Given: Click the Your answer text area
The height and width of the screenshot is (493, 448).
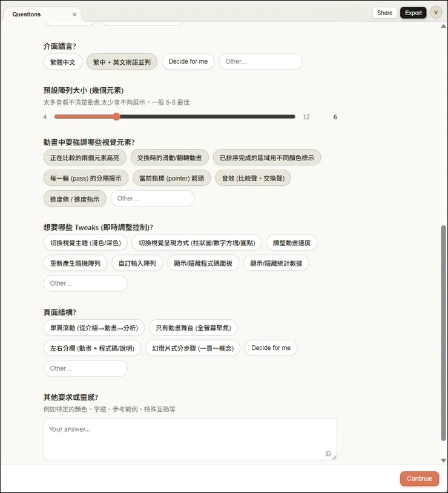Looking at the screenshot, I should [x=190, y=439].
